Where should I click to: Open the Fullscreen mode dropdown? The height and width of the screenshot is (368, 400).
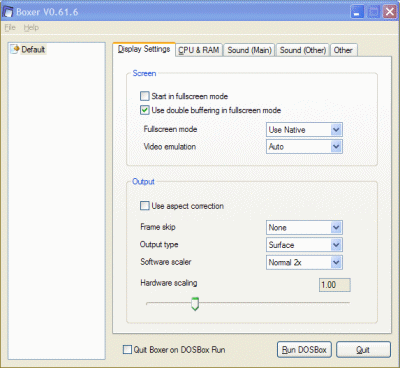coord(304,130)
